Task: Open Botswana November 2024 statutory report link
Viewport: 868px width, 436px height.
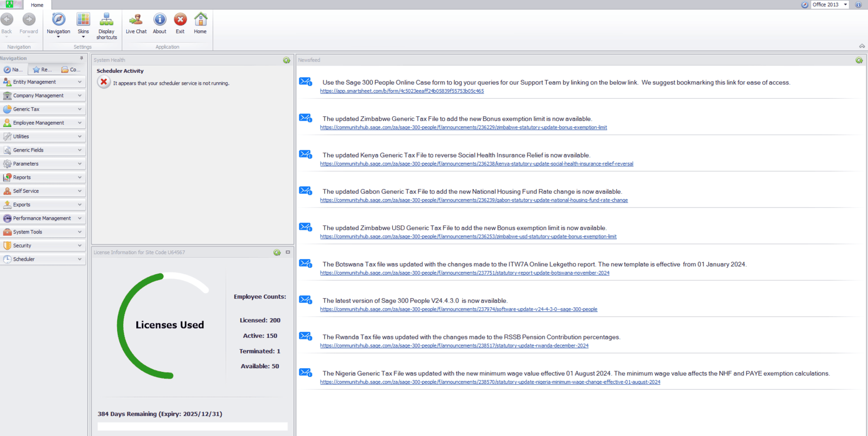Action: click(x=464, y=273)
